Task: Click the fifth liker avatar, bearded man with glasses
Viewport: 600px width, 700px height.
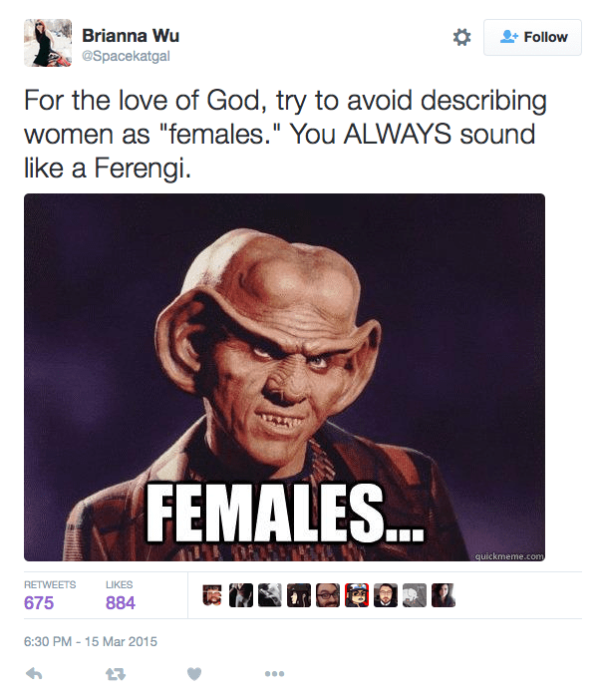Action: (x=329, y=595)
